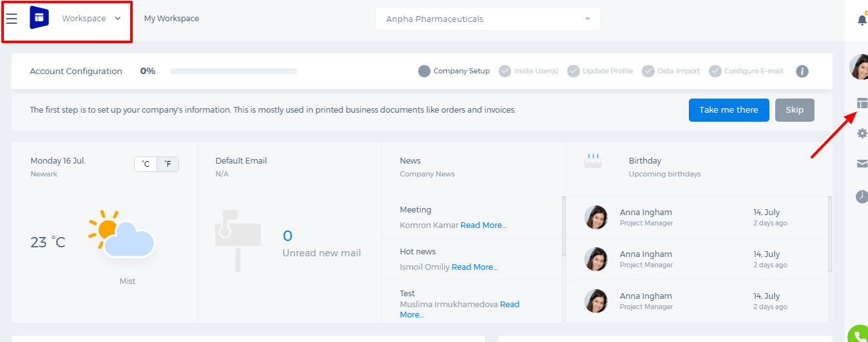Go to the My Workspace tab
Screen dimensions: 868x342
pos(171,19)
